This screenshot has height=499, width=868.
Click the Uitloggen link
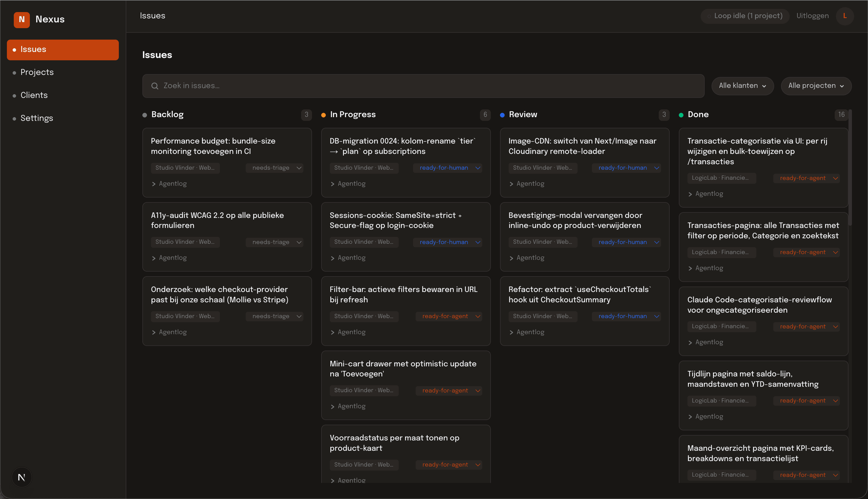coord(813,16)
